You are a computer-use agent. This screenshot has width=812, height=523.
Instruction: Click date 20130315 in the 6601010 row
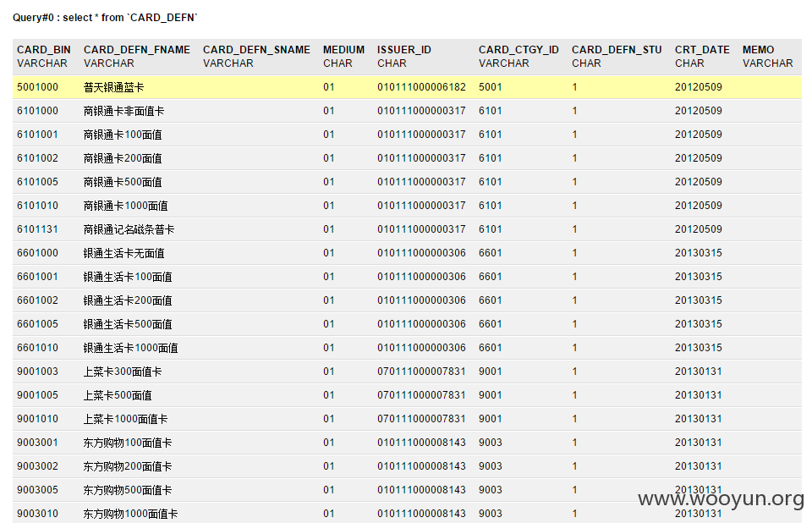(x=698, y=348)
